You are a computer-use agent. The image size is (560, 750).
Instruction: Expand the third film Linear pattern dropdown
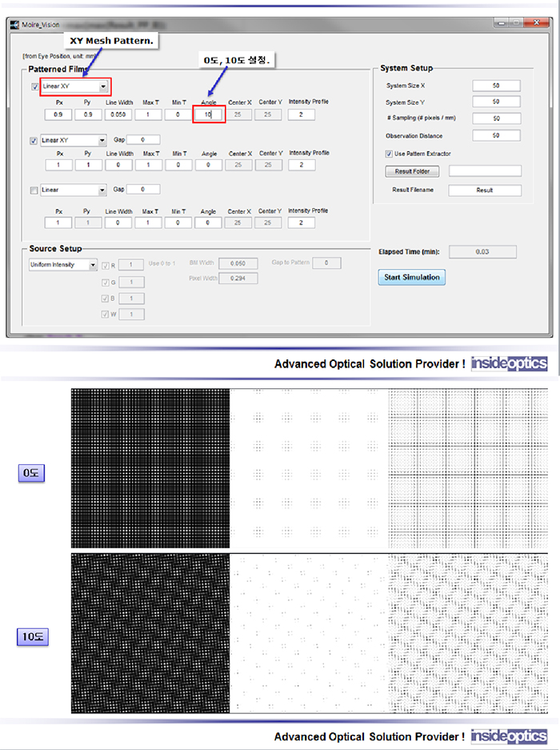tap(102, 191)
